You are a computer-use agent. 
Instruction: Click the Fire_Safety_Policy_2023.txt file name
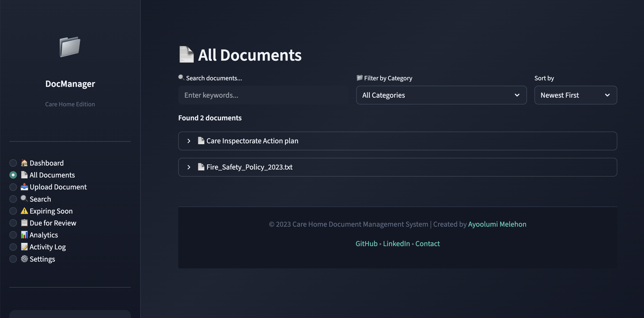pos(250,167)
